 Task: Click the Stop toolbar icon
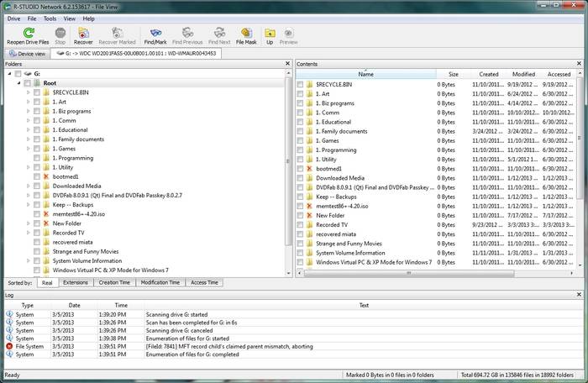[60, 34]
